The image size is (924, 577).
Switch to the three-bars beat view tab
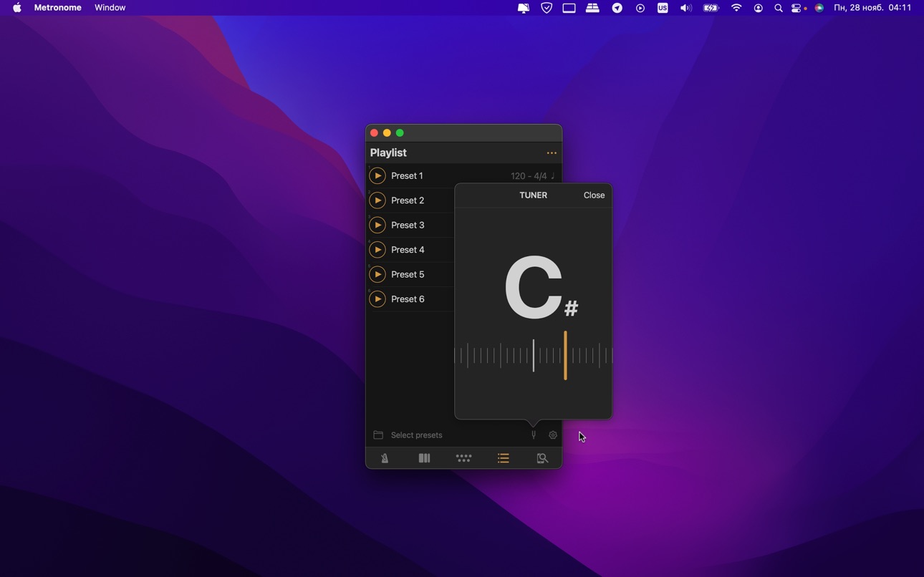[424, 458]
